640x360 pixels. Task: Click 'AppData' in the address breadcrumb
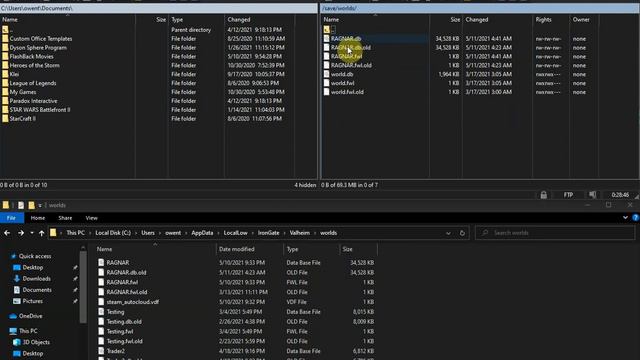[x=202, y=233]
